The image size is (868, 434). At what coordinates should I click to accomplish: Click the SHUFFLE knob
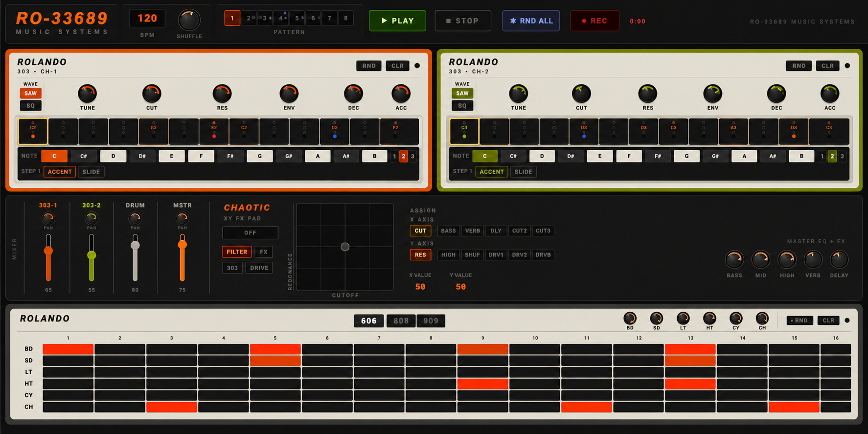[189, 21]
